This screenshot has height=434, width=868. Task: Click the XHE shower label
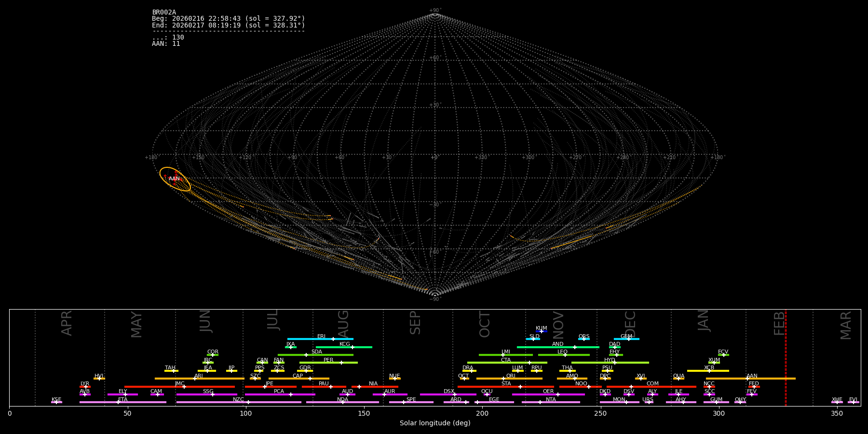837,400
